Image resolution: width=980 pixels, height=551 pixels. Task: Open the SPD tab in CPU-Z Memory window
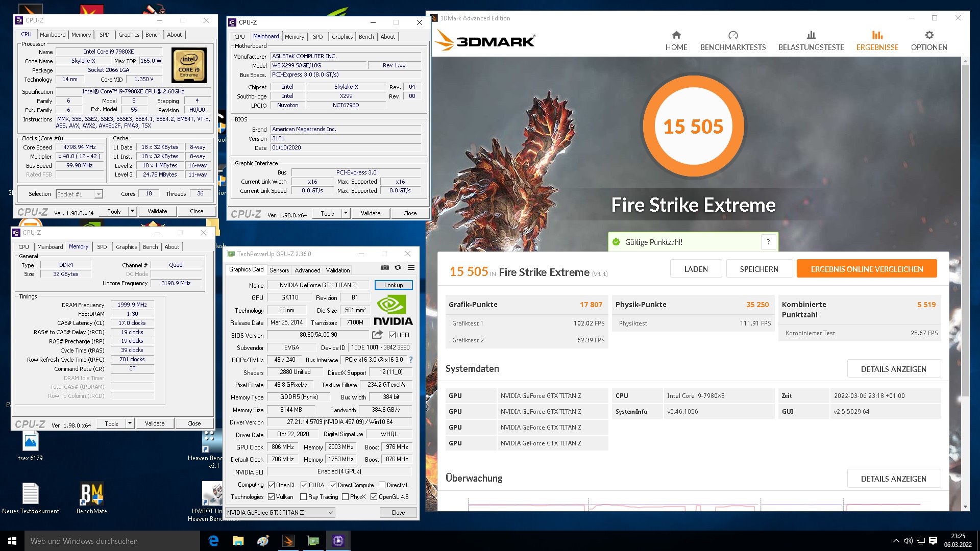click(x=102, y=247)
